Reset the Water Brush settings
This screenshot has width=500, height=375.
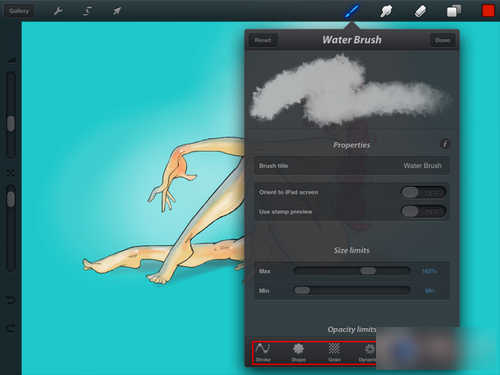pos(263,40)
